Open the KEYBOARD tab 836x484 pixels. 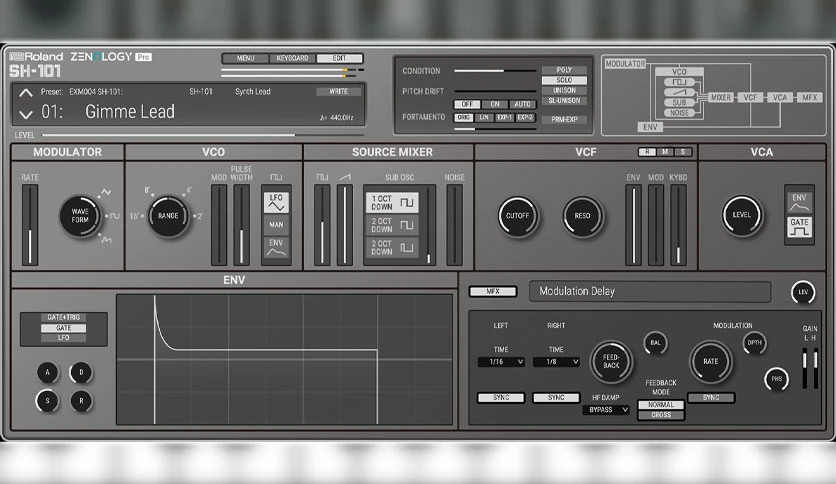click(x=292, y=58)
